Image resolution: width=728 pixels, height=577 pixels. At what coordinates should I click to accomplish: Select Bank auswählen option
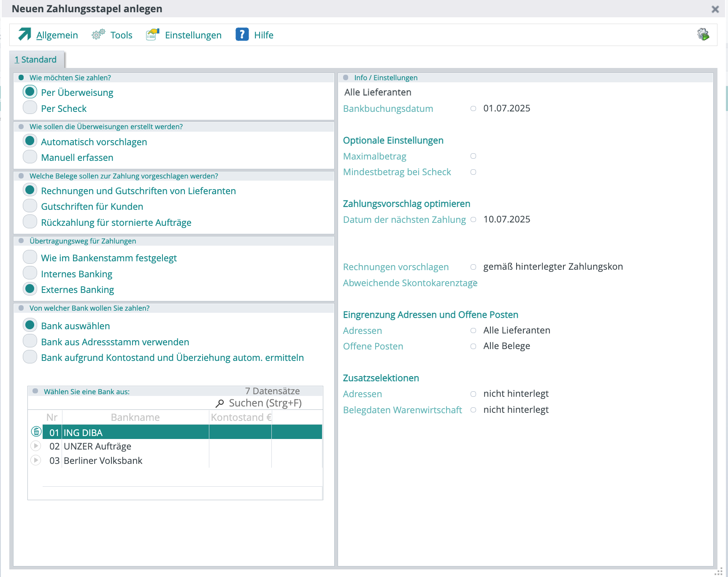coord(30,325)
